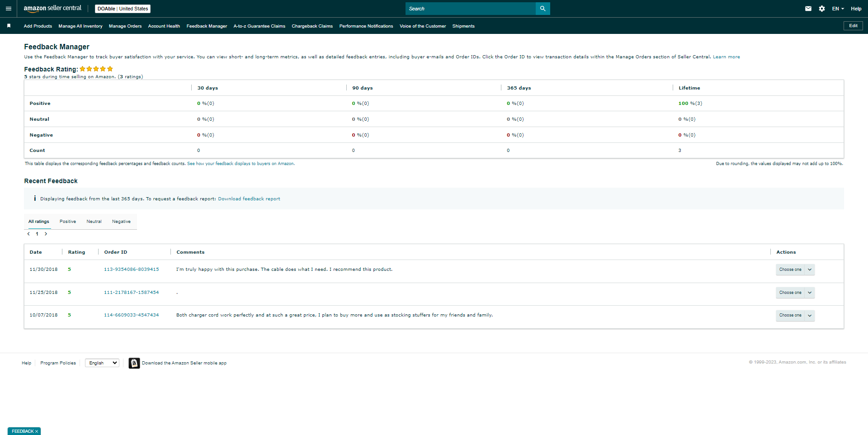Image resolution: width=868 pixels, height=435 pixels.
Task: Click the five-star feedback rating stars
Action: point(96,69)
